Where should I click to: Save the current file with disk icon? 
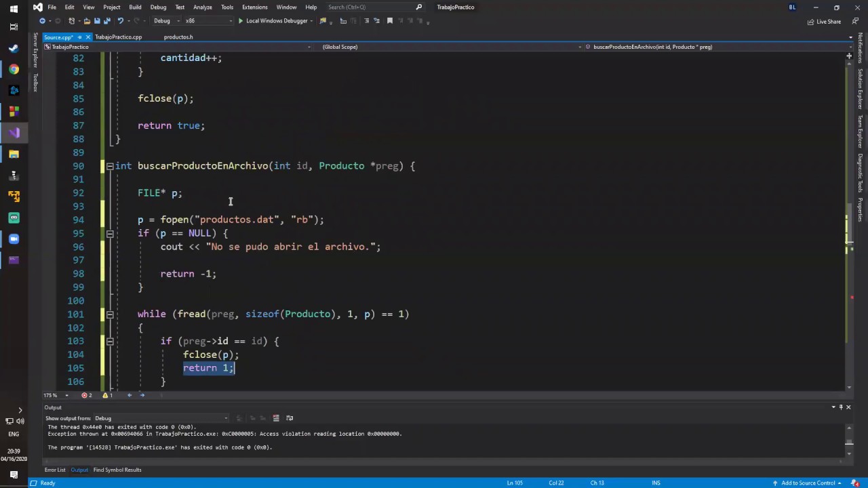click(x=97, y=21)
